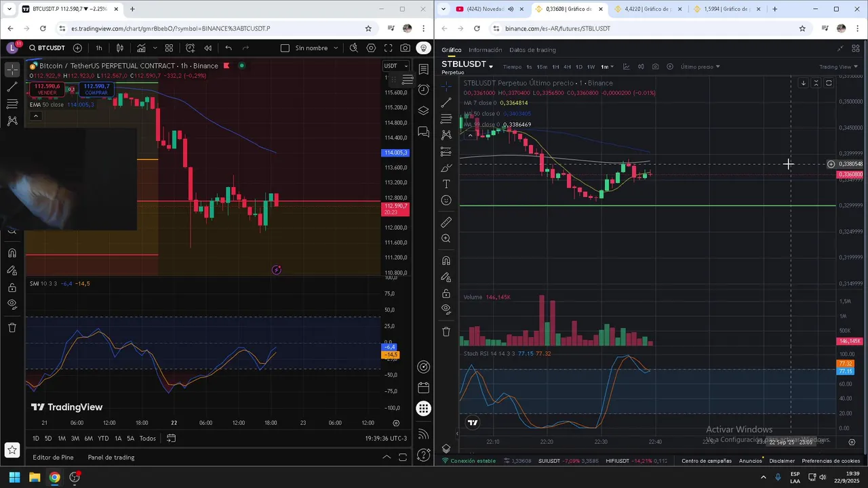This screenshot has height=488, width=868.
Task: Open the Último precio dropdown in Binance
Action: 700,67
